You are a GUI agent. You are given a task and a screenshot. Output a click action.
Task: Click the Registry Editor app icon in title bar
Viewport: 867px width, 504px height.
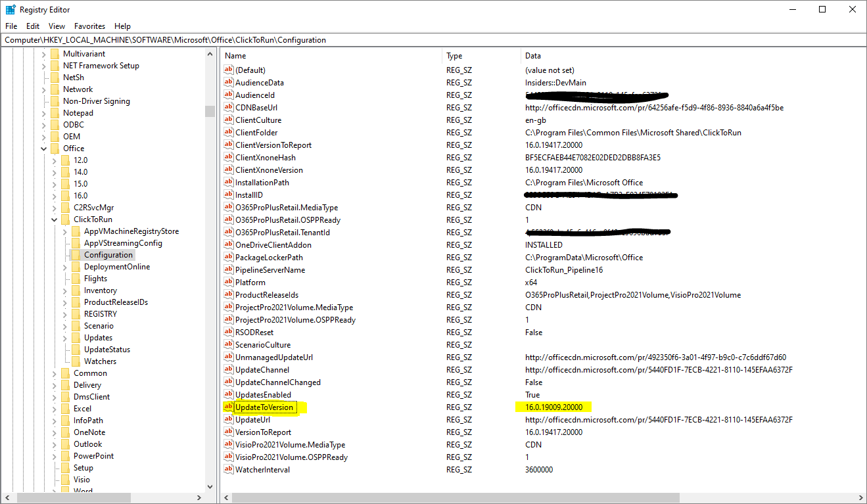(11, 9)
